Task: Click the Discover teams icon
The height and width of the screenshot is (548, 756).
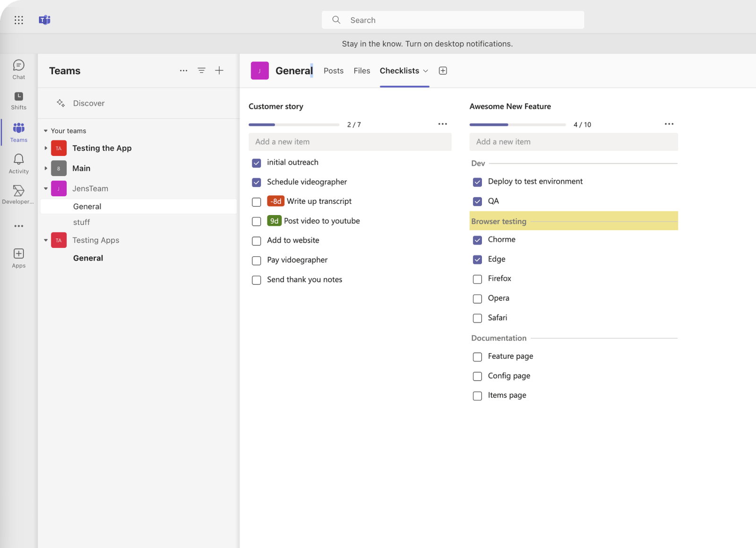Action: [61, 103]
